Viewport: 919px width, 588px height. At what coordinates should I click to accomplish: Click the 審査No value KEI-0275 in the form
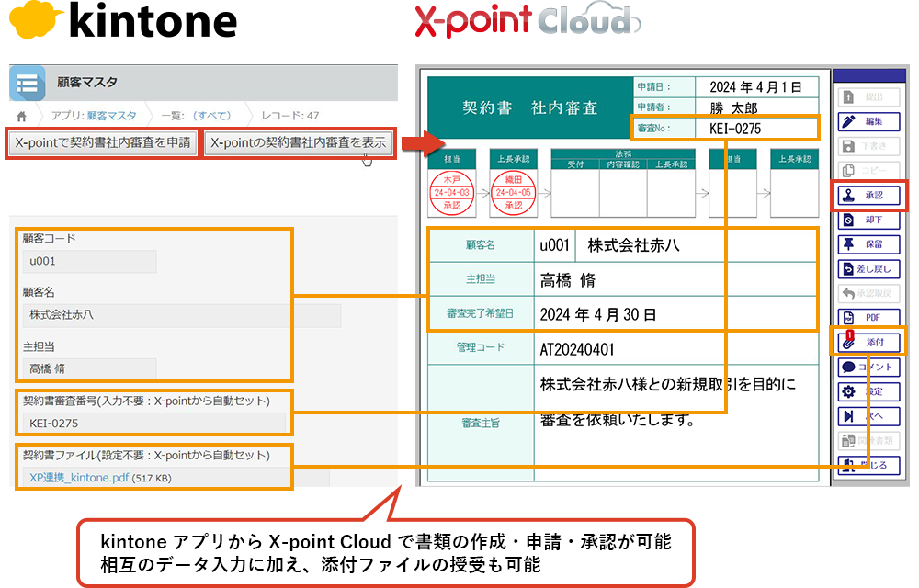point(735,129)
